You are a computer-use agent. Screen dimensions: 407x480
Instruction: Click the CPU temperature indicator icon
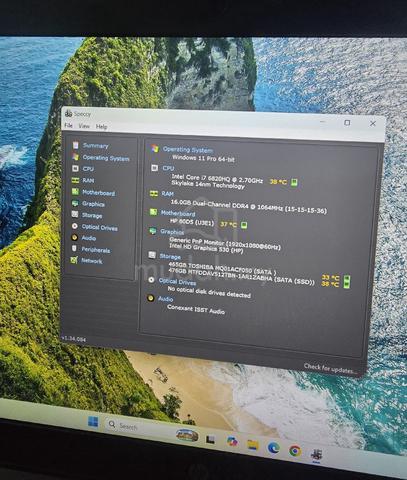point(294,182)
